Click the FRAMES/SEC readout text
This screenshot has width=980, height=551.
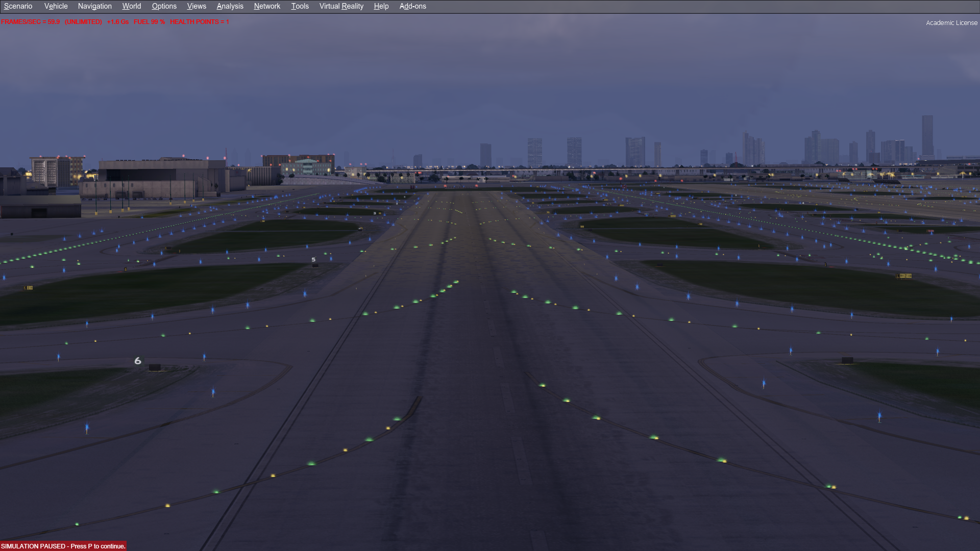pos(30,22)
